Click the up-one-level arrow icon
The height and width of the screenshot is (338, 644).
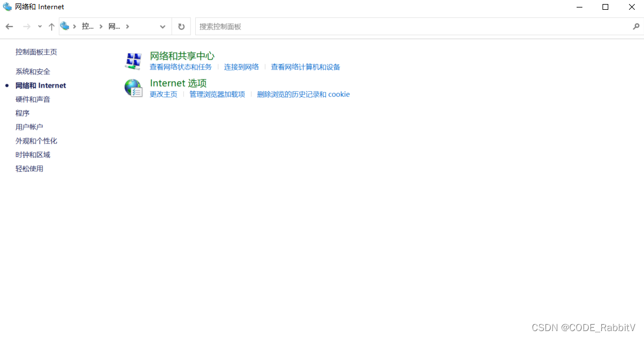coord(51,26)
